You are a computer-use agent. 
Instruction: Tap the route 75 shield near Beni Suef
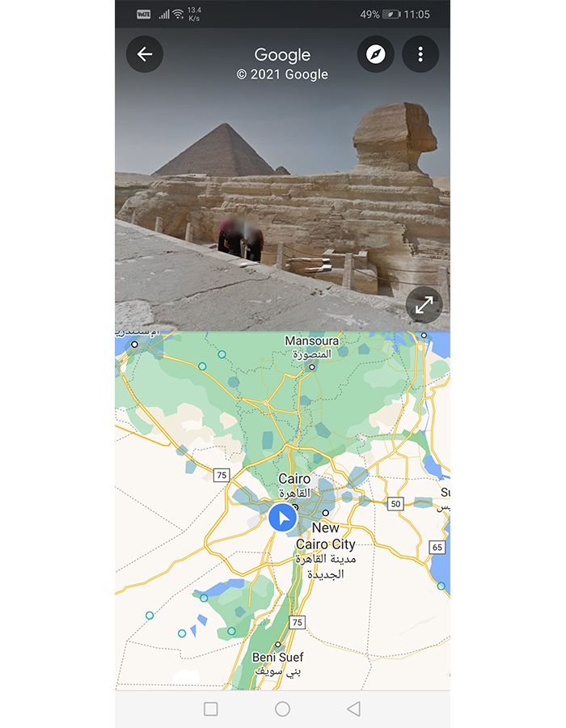coord(298,622)
